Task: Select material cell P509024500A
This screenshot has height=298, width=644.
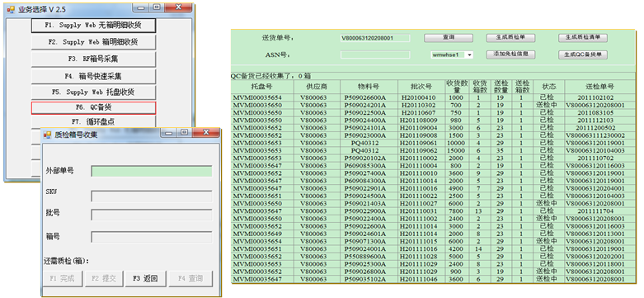Action: point(365,196)
